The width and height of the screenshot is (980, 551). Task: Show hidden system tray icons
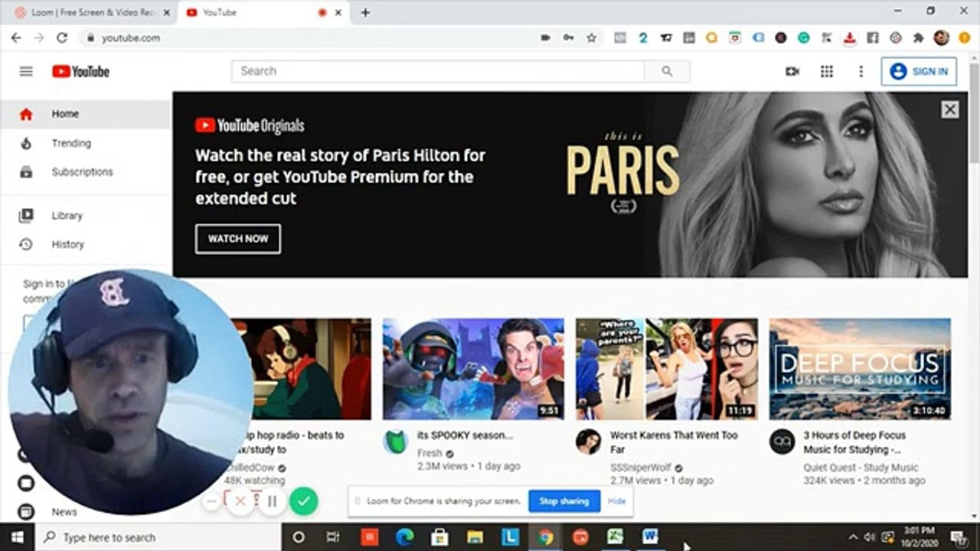[x=854, y=537]
